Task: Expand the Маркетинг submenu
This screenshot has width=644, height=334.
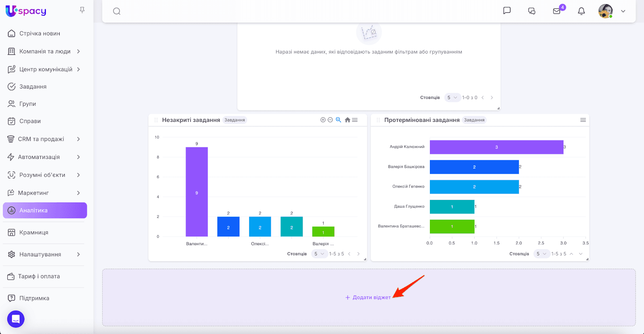Action: (x=78, y=193)
